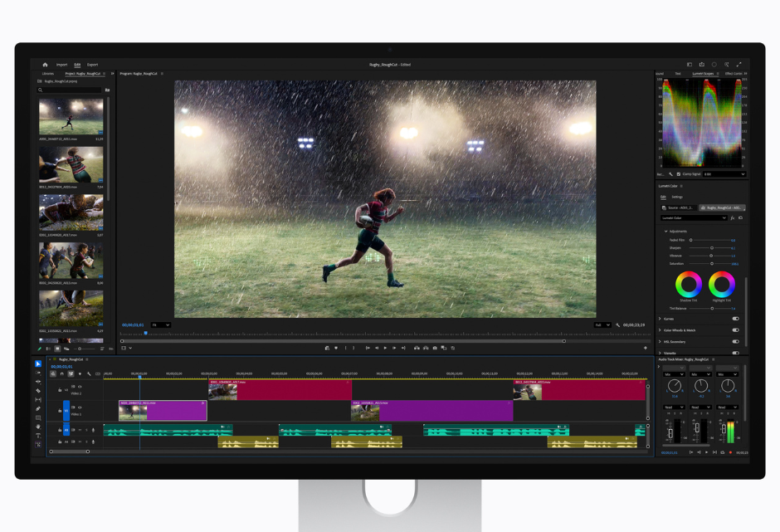Select the Hand tool
Image resolution: width=780 pixels, height=532 pixels.
[x=38, y=427]
